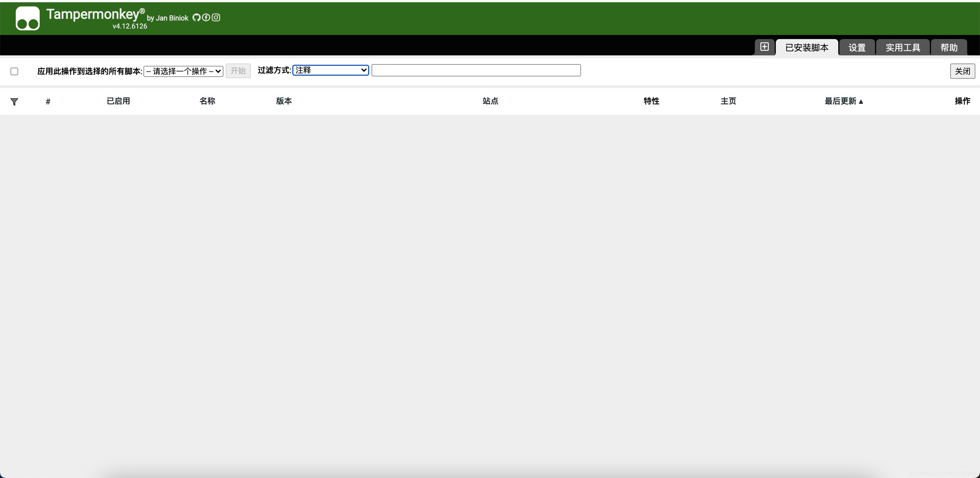Click the filter text input field
This screenshot has width=980, height=478.
pyautogui.click(x=476, y=70)
